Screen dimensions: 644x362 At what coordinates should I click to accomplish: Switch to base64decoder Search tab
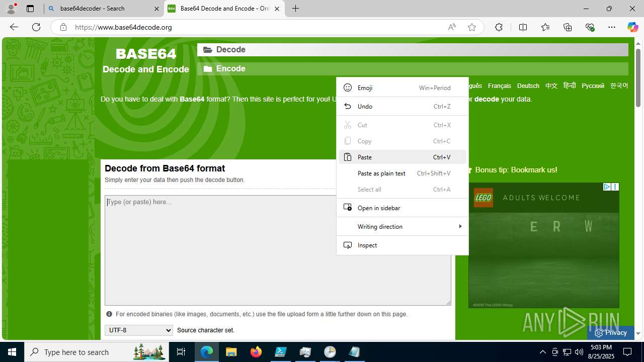click(x=104, y=9)
